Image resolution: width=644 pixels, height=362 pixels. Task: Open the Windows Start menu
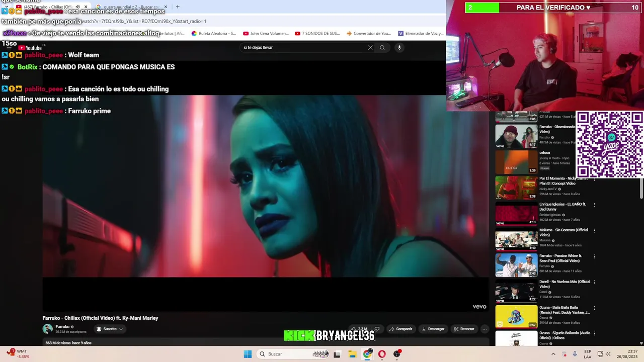point(248,354)
